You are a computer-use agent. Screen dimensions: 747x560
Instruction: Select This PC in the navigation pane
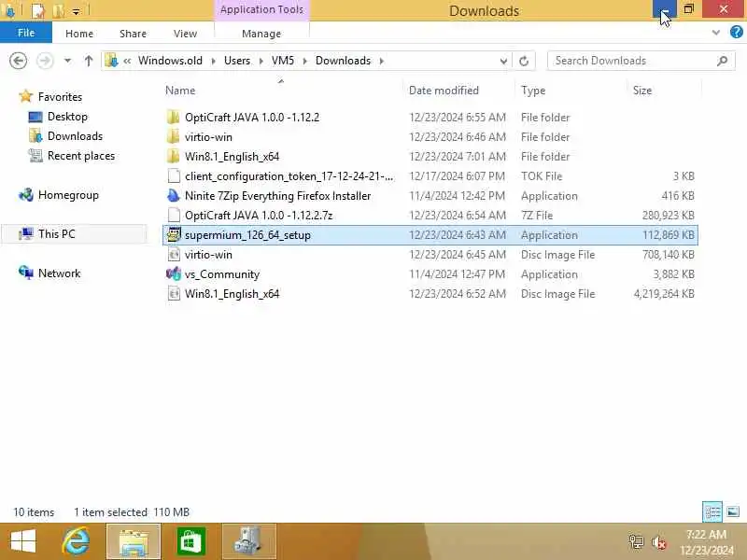[x=56, y=234]
